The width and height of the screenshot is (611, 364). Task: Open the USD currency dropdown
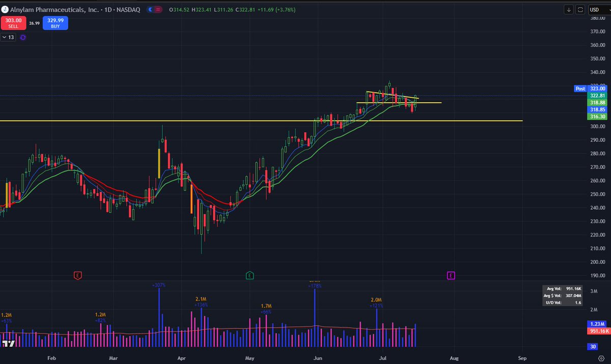[599, 10]
